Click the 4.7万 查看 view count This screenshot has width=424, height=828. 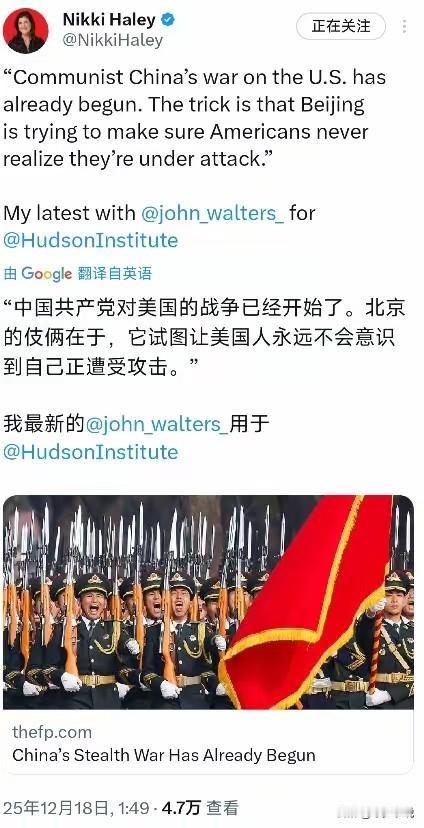point(200,808)
